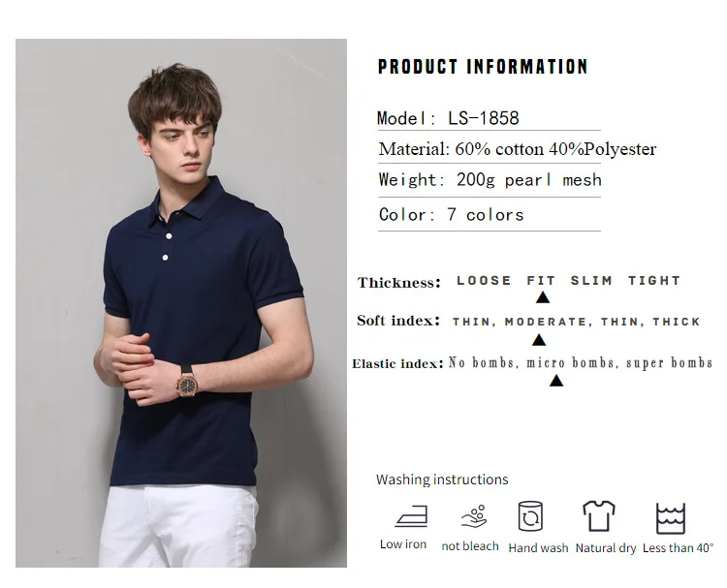Click the not bleach hand icon
Image resolution: width=727 pixels, height=588 pixels.
(x=474, y=516)
